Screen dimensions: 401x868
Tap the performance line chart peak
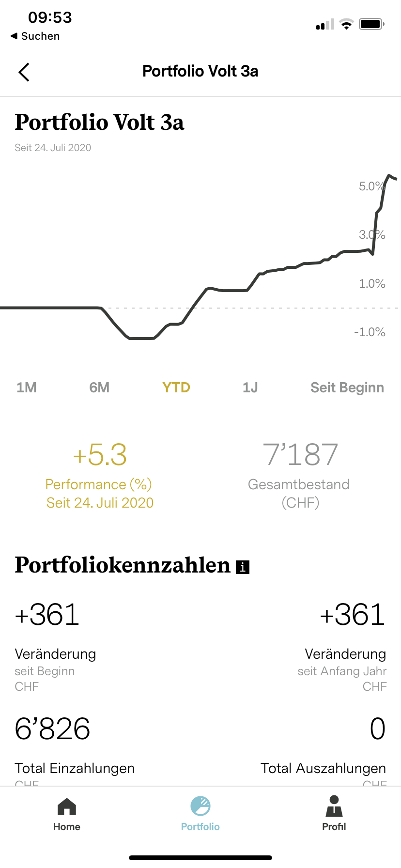[389, 175]
